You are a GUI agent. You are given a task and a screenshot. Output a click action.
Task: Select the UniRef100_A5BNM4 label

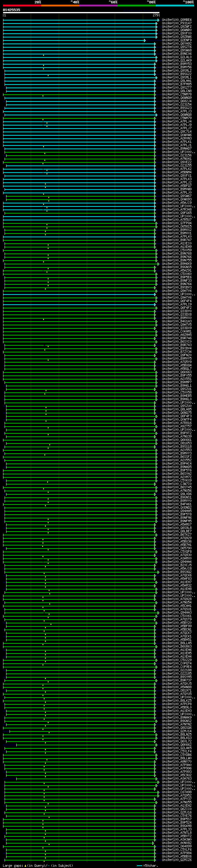[x=177, y=172]
